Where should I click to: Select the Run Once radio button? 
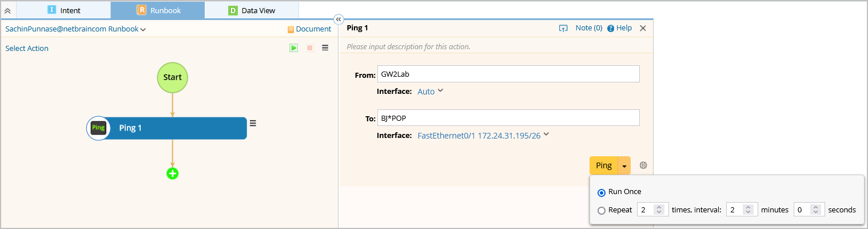pyautogui.click(x=601, y=192)
